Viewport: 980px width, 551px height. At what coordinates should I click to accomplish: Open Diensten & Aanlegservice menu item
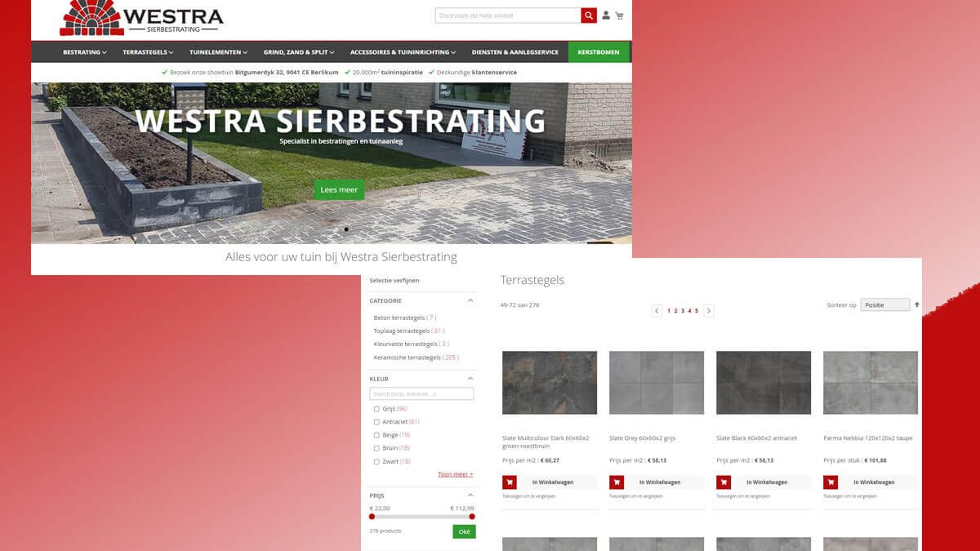click(515, 52)
